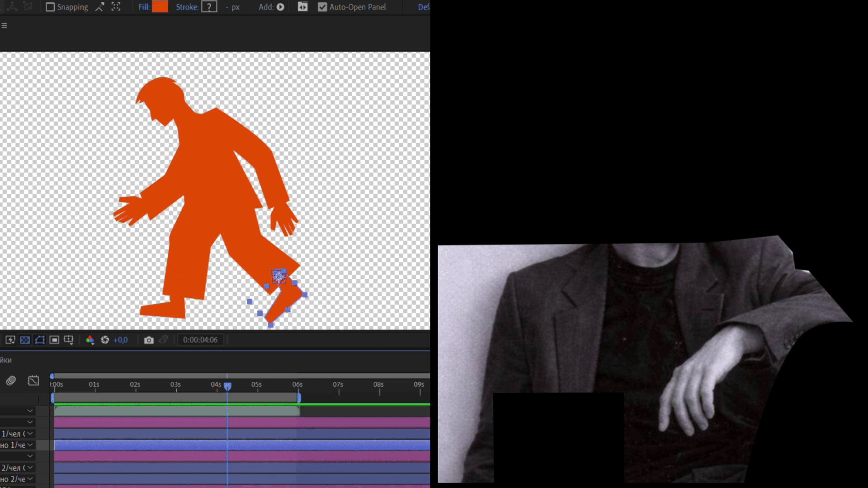Click the reset exposure aperture icon

[105, 340]
